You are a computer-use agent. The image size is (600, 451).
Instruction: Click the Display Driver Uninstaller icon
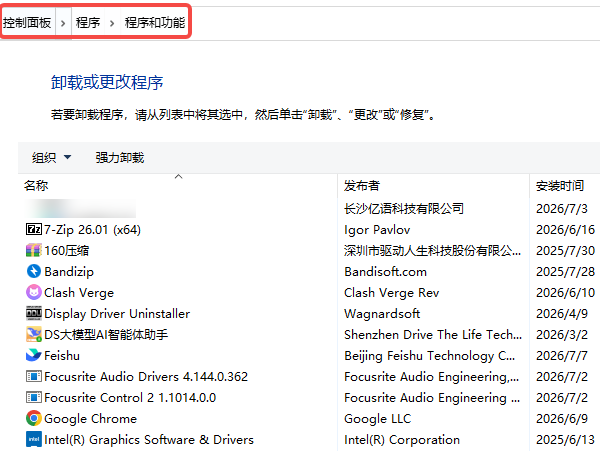pos(34,313)
